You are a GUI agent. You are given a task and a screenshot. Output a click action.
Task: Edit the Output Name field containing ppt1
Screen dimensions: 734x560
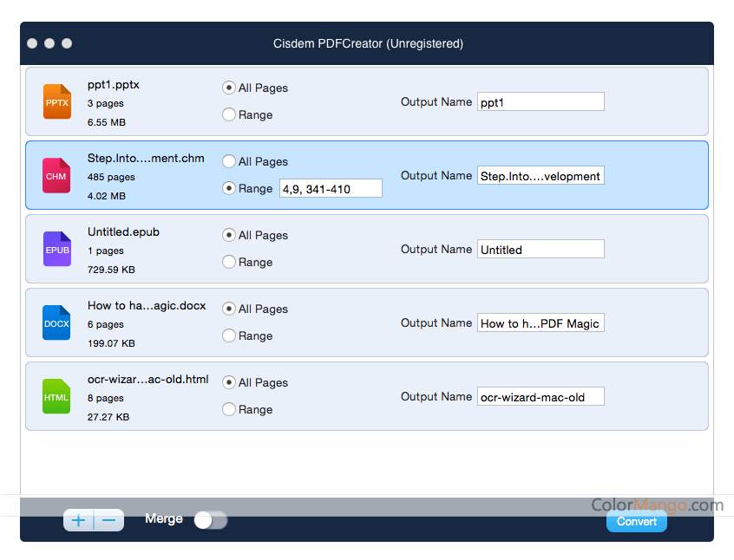(541, 102)
